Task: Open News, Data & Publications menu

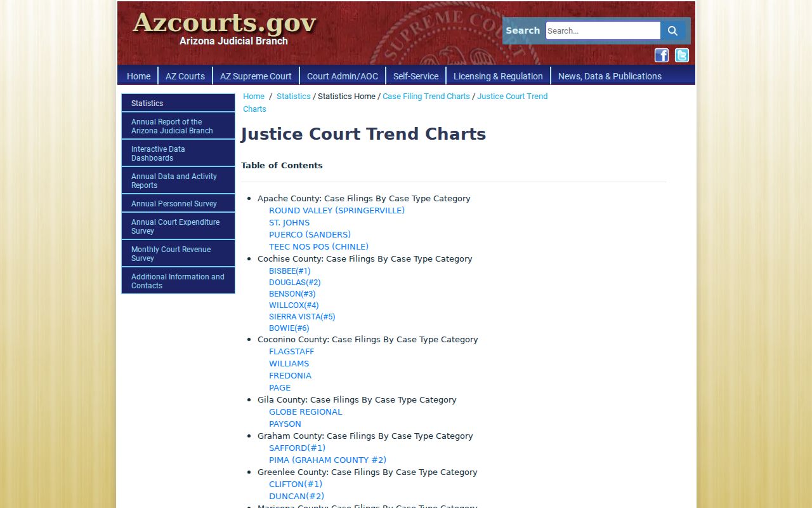Action: point(610,76)
